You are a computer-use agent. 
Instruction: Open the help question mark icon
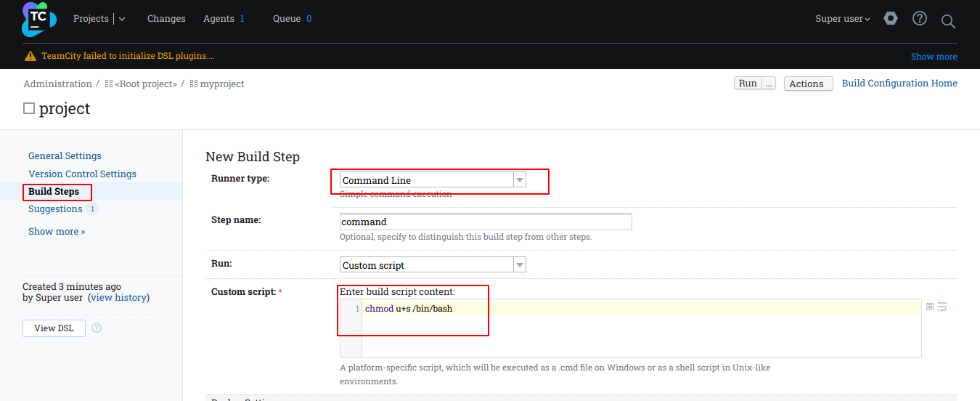coord(920,19)
